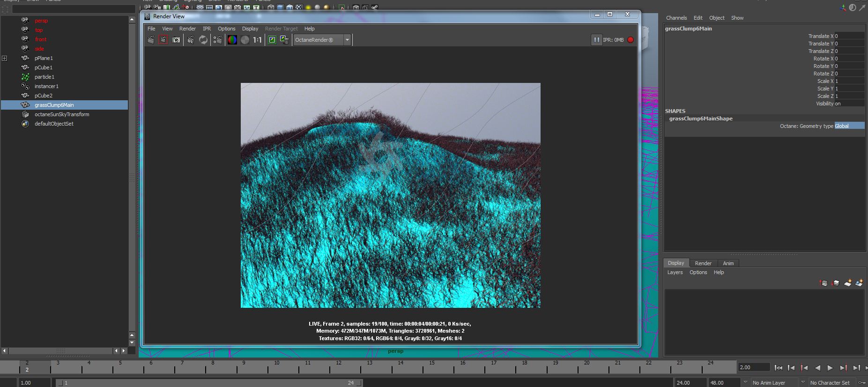Viewport: 868px width, 387px height.
Task: Refresh the IPR image
Action: point(203,40)
